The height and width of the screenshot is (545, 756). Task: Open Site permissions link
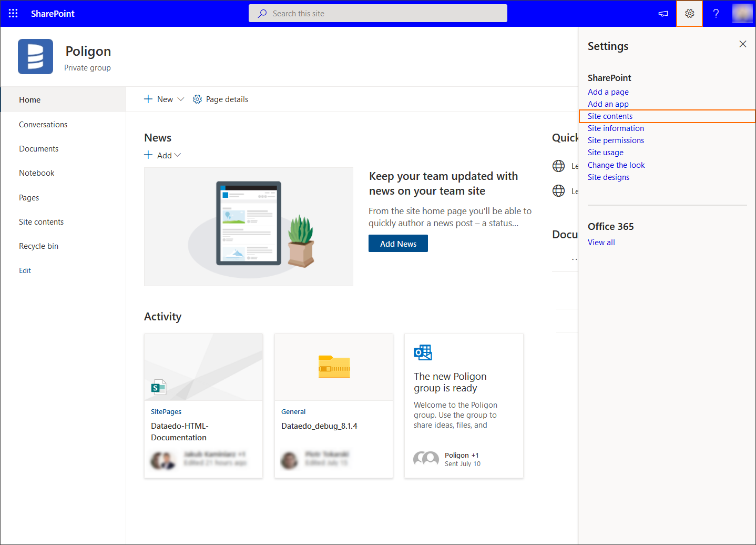point(616,140)
